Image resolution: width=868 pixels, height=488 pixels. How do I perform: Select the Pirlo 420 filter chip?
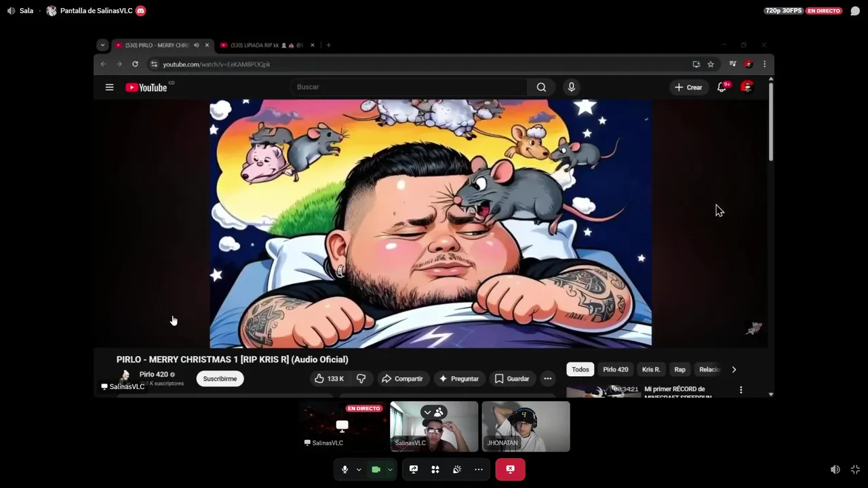pos(616,369)
